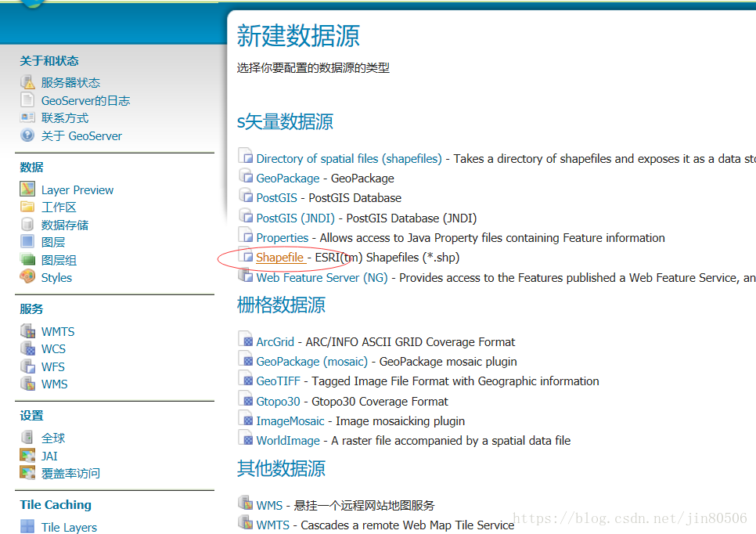Choose the GeoTIFF raster source
This screenshot has height=534, width=756.
point(278,381)
